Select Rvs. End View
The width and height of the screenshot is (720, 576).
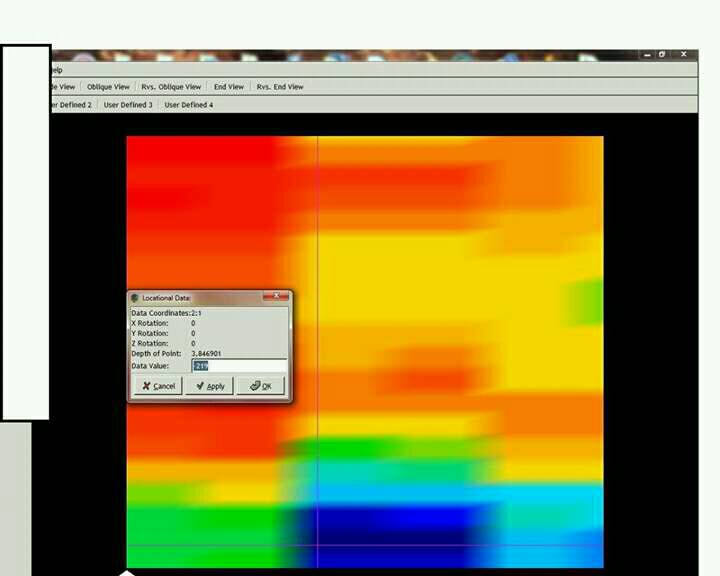280,87
